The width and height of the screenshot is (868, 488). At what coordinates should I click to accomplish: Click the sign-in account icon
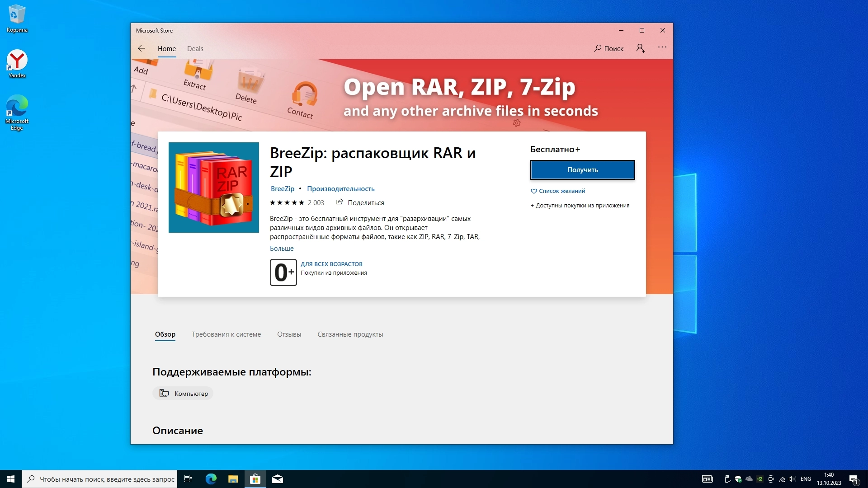click(641, 48)
